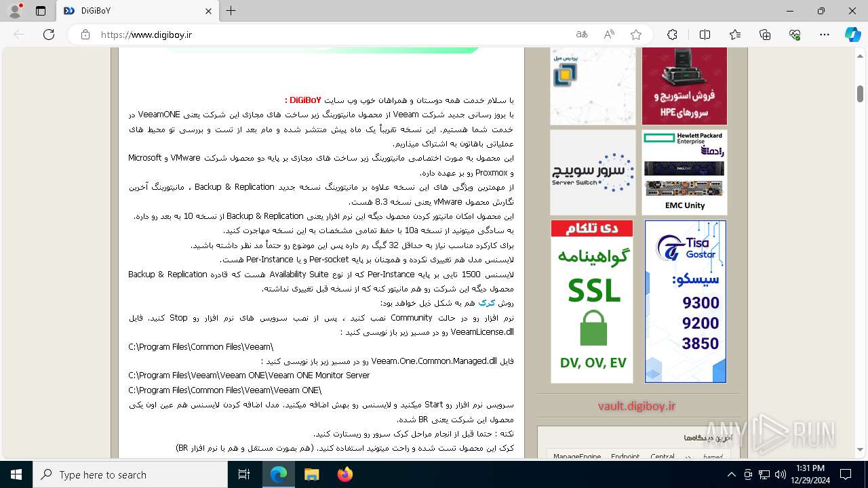Select path text C:\Program Files\Common Files\Veeam\
The image size is (868, 488).
point(201,347)
